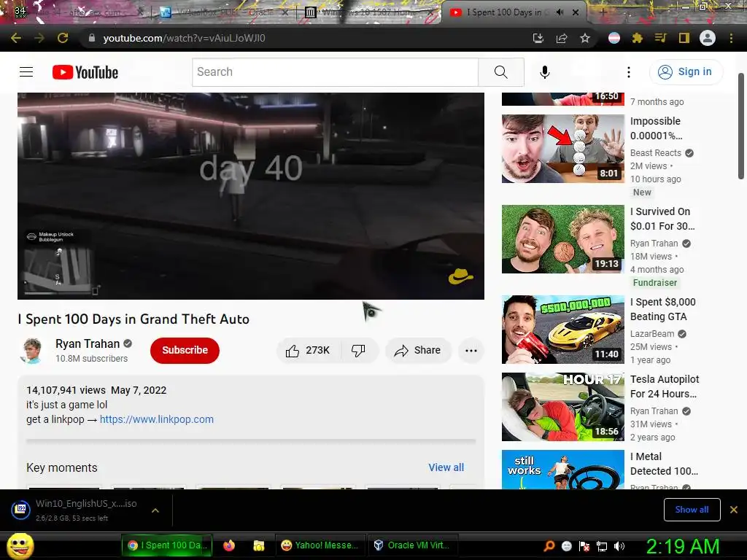Open I Metal Detected 100 video thumbnail
This screenshot has height=560, width=747.
coord(562,470)
